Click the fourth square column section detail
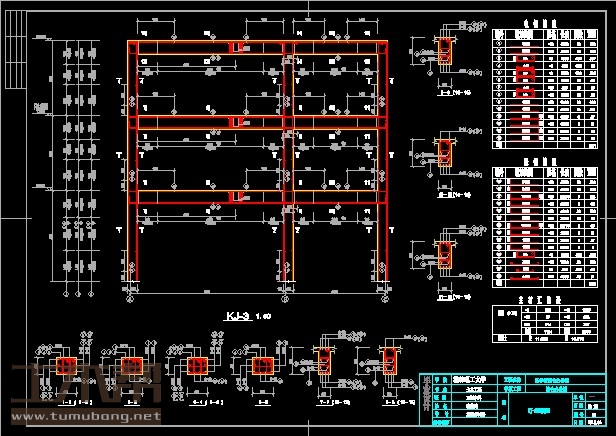 (263, 367)
